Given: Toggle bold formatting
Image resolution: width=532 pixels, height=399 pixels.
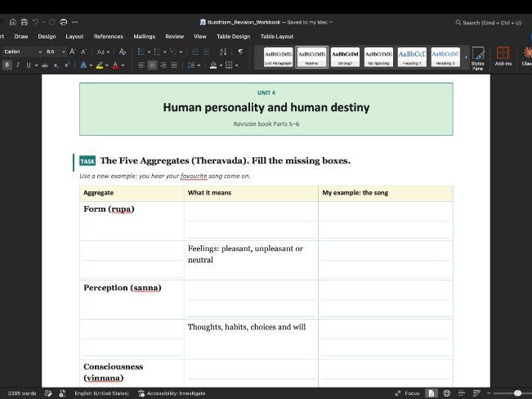Looking at the screenshot, I should click(7, 65).
